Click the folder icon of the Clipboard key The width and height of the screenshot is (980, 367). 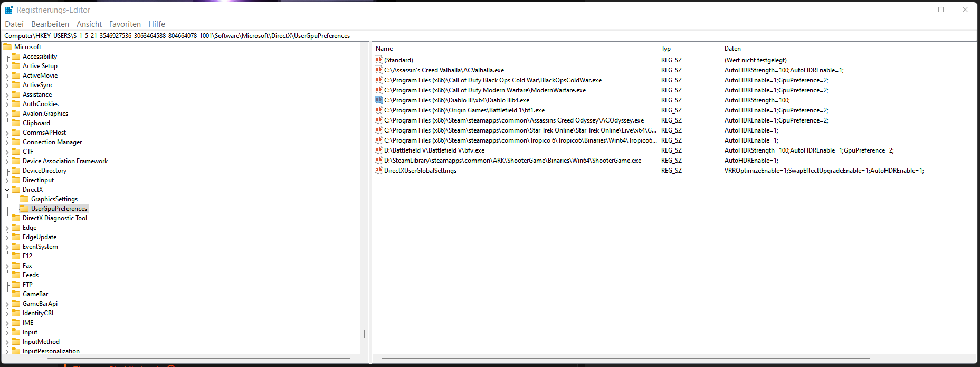point(16,123)
